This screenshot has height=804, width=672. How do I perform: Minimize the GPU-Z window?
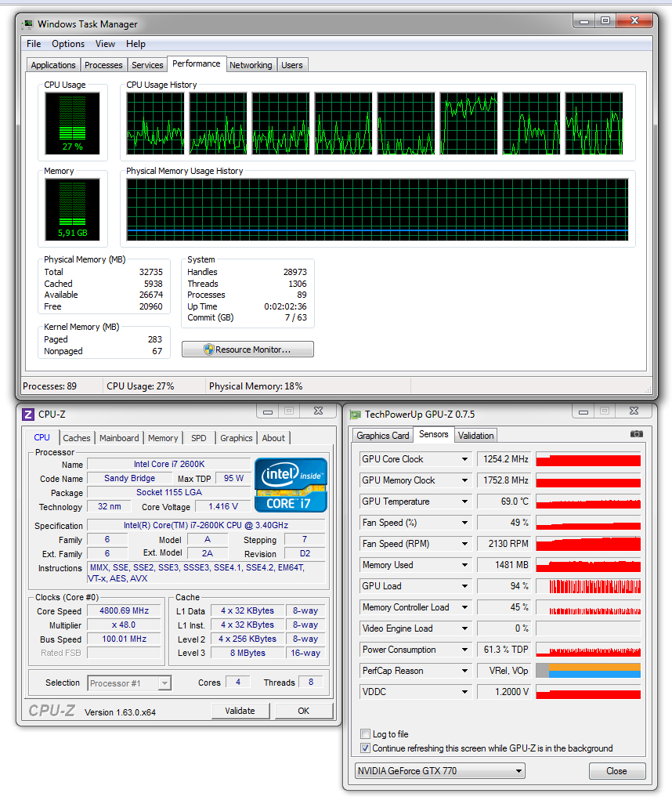click(583, 411)
